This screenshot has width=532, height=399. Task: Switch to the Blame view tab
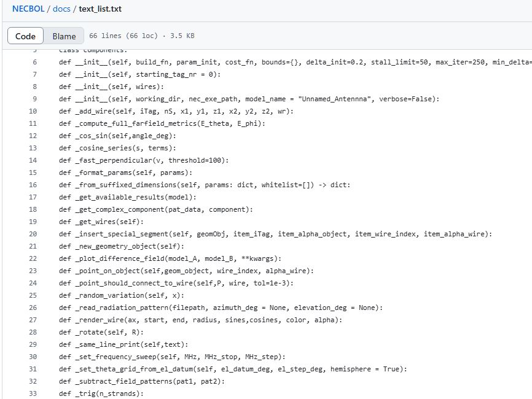64,36
